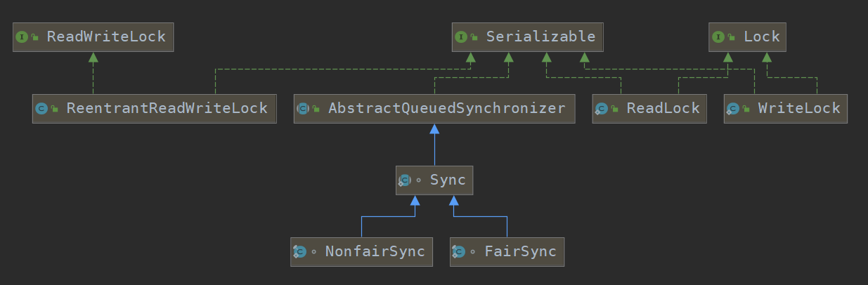Click the Sync class icon
Screen dimensions: 868x285
tap(405, 180)
